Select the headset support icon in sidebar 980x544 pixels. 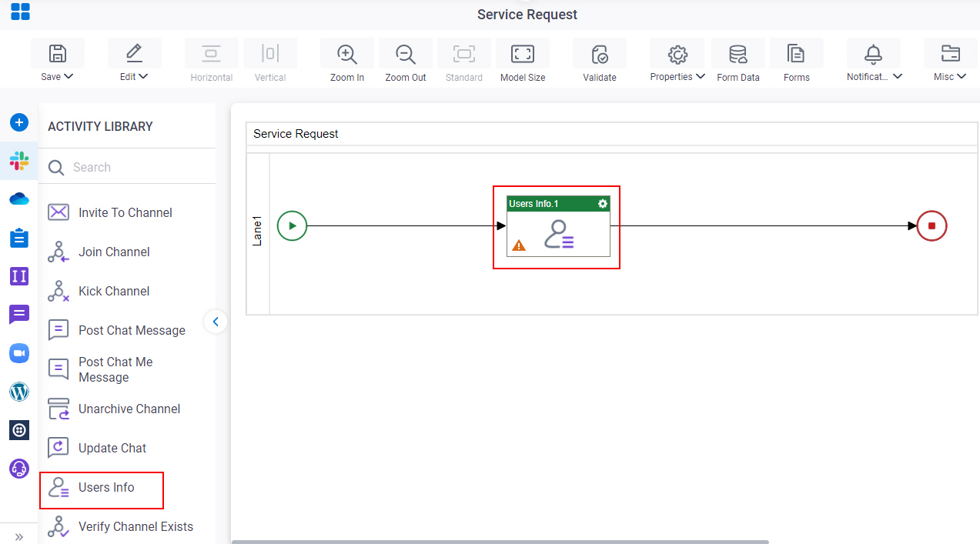click(x=19, y=468)
